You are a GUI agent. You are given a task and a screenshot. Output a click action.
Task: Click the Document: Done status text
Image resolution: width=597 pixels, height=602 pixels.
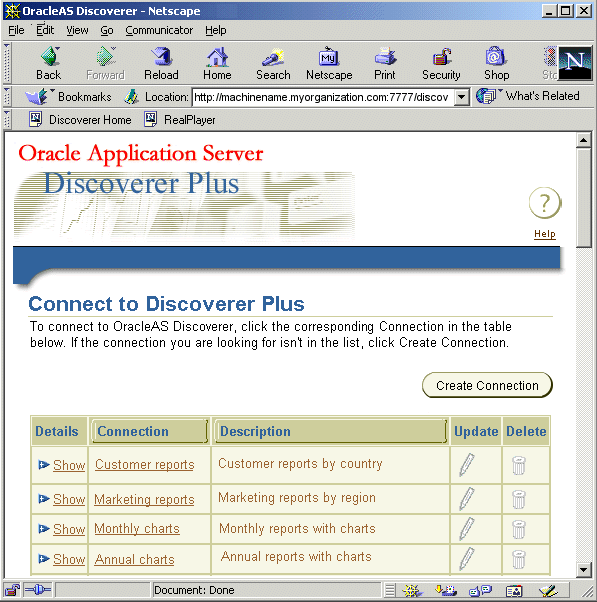tap(194, 590)
